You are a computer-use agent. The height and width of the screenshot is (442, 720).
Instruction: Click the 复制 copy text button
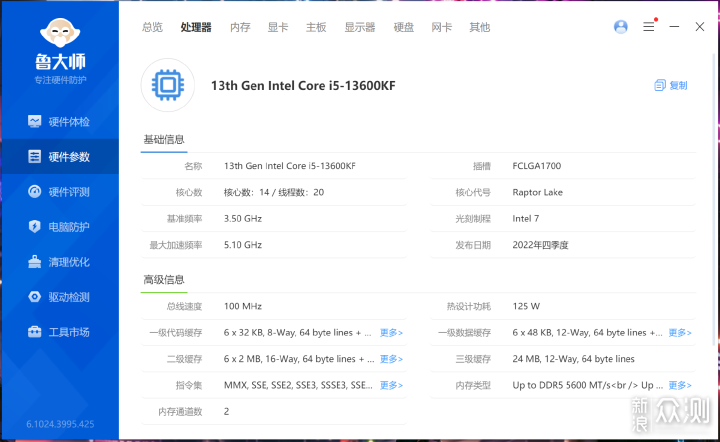click(678, 85)
